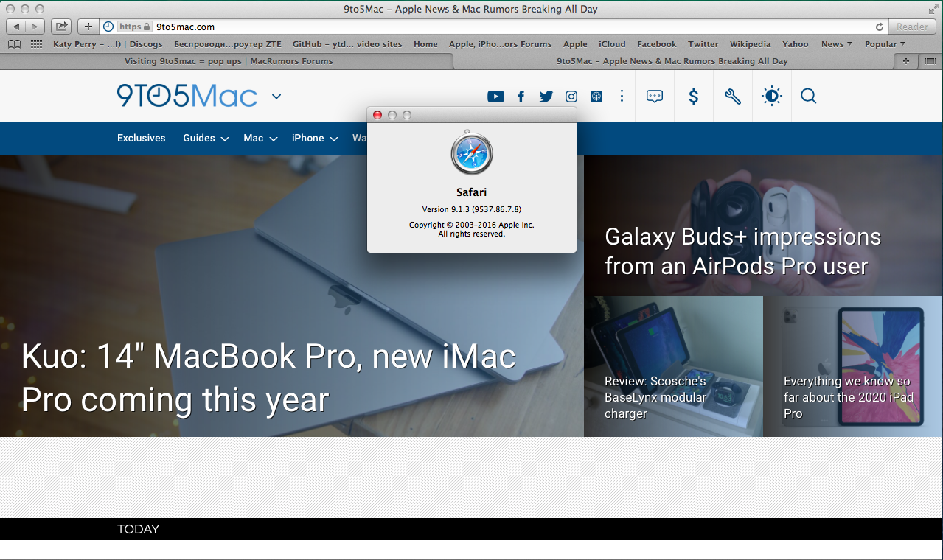Screen dimensions: 943x560
Task: Open 9to5Mac Twitter bird icon
Action: click(x=546, y=97)
